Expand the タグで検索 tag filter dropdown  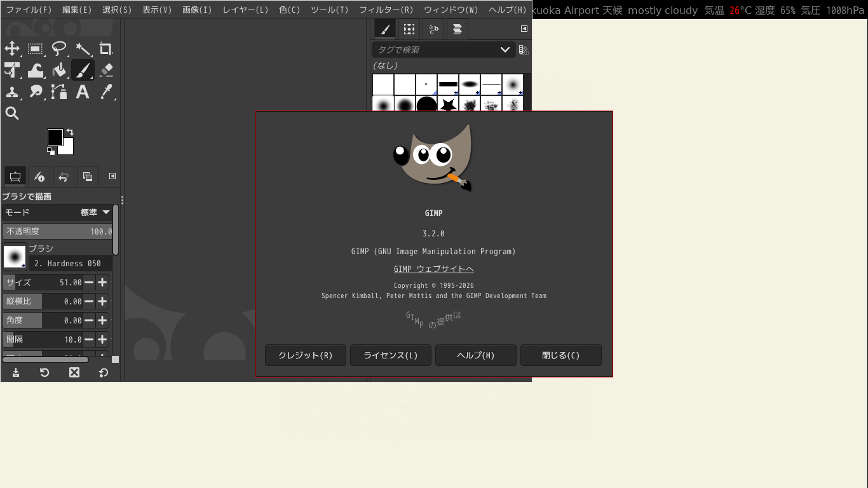pyautogui.click(x=505, y=50)
